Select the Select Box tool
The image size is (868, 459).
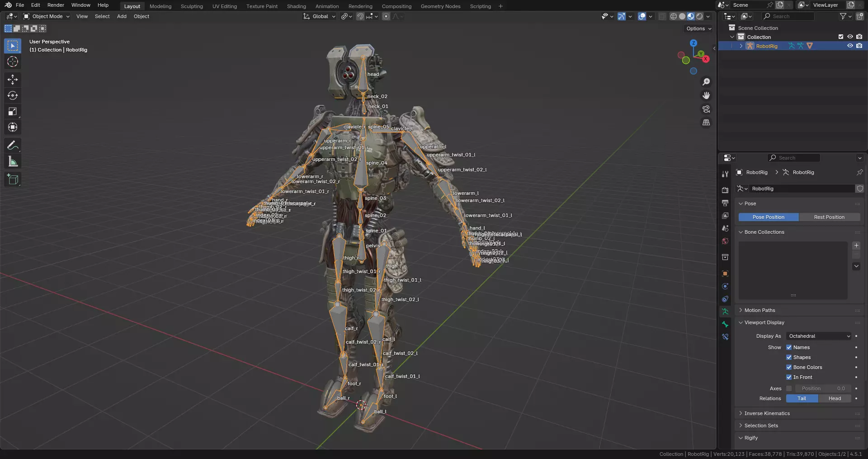[x=13, y=46]
